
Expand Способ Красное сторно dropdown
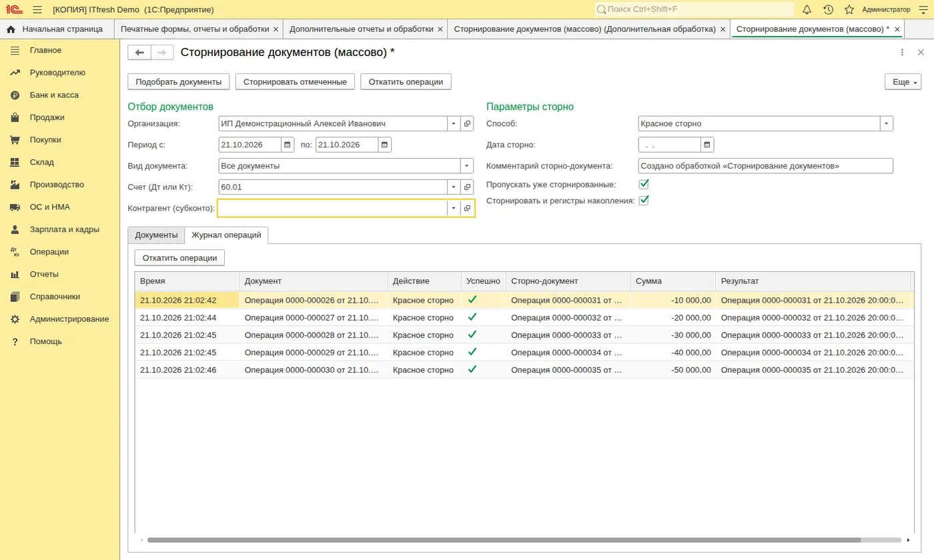coord(887,123)
